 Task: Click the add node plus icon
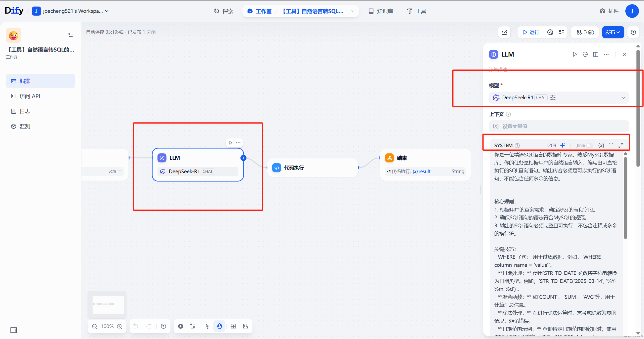click(180, 326)
